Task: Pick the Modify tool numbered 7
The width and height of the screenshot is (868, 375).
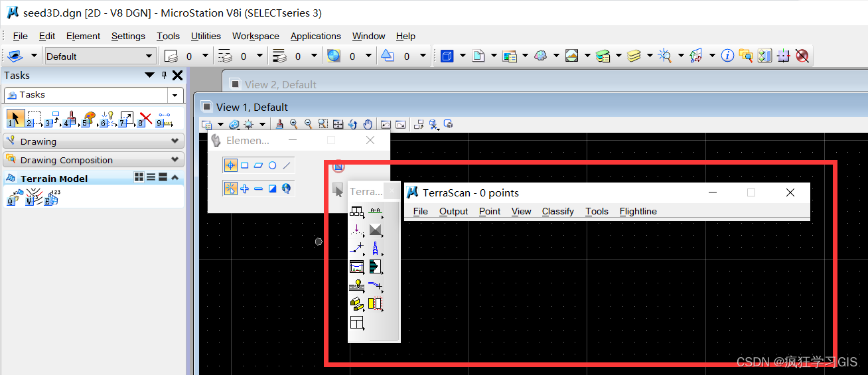Action: [126, 119]
